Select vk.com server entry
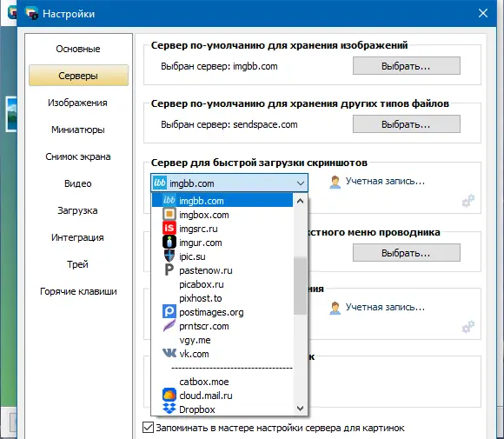504x439 pixels. coord(222,354)
